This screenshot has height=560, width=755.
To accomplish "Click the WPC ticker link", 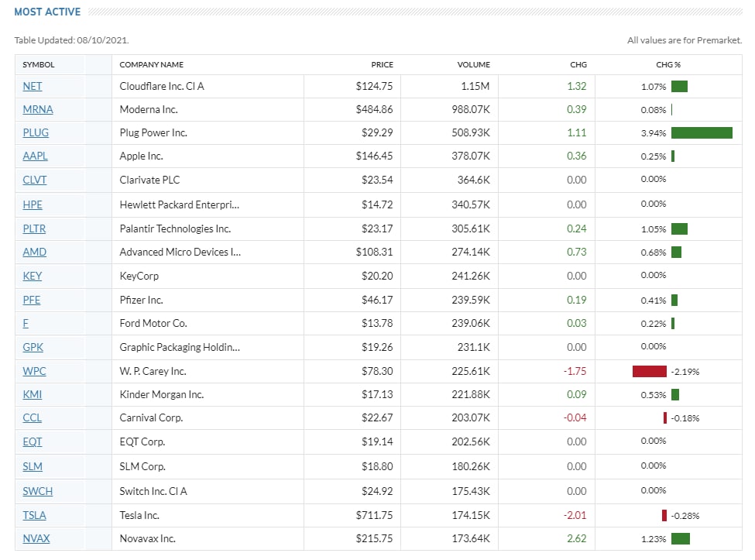I will click(x=34, y=371).
